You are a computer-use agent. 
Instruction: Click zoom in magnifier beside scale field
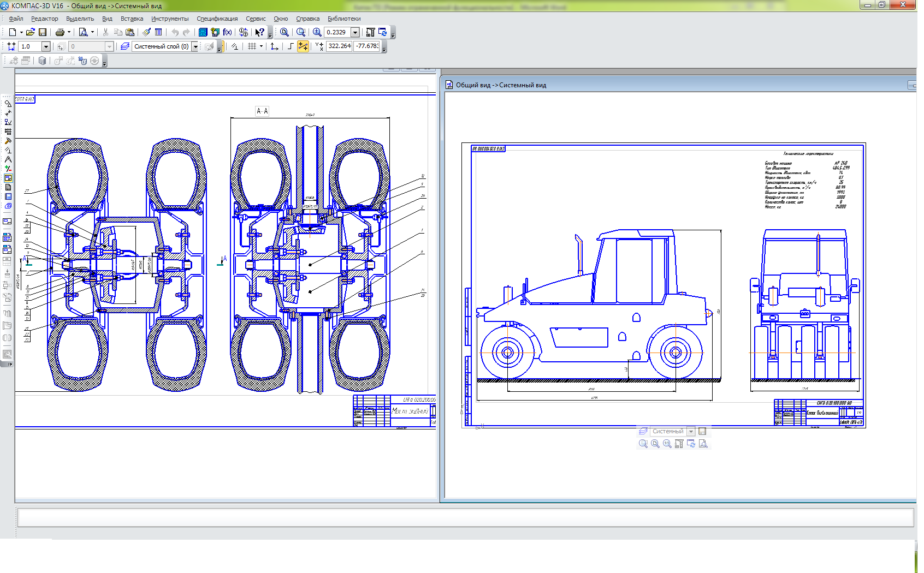tap(317, 32)
